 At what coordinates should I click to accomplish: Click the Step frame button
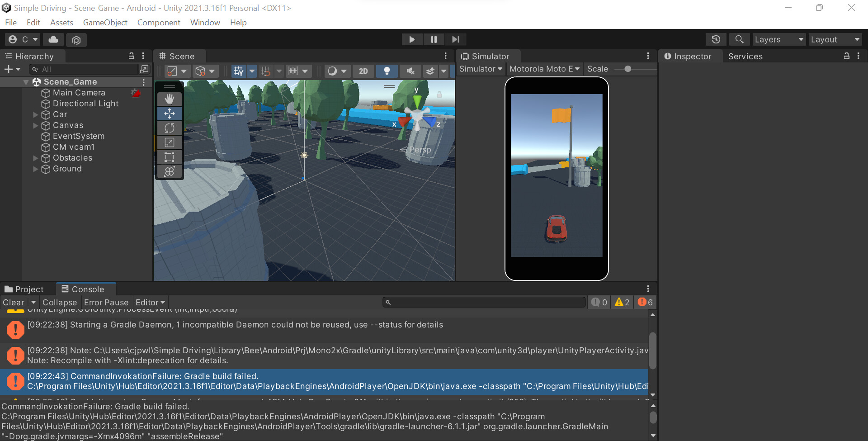[x=455, y=40]
